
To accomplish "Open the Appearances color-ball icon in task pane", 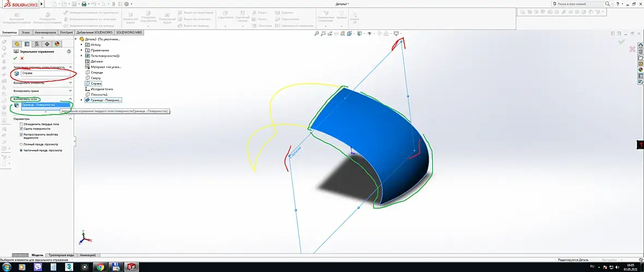I will pos(640,69).
